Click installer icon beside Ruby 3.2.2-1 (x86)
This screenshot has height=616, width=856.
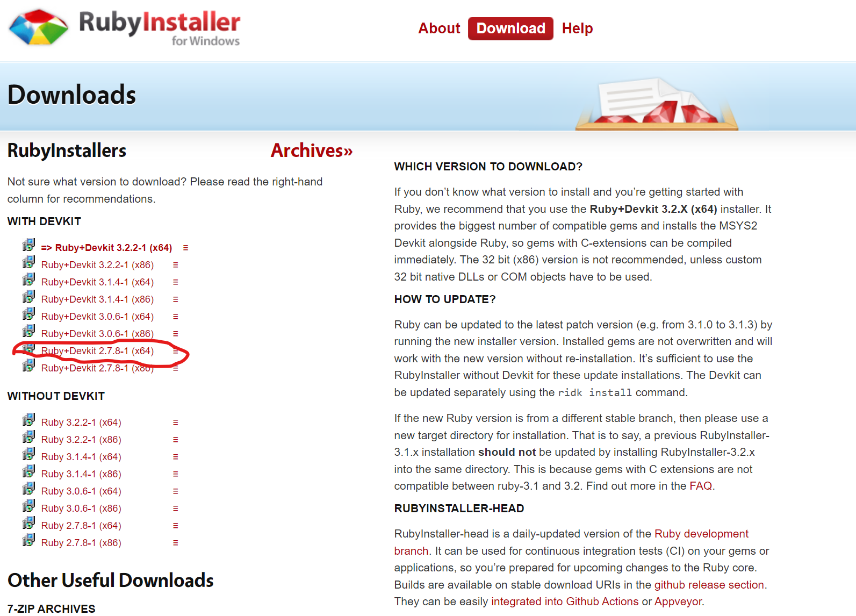click(x=28, y=438)
